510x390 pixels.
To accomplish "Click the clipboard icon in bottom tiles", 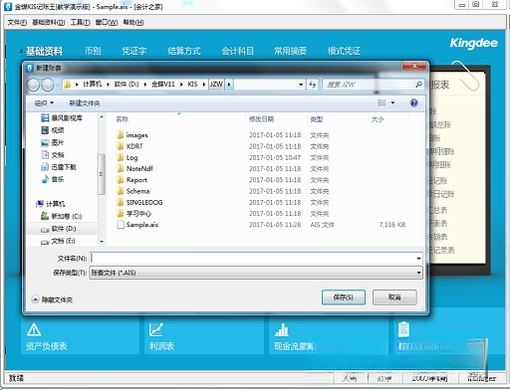I will pos(404,329).
